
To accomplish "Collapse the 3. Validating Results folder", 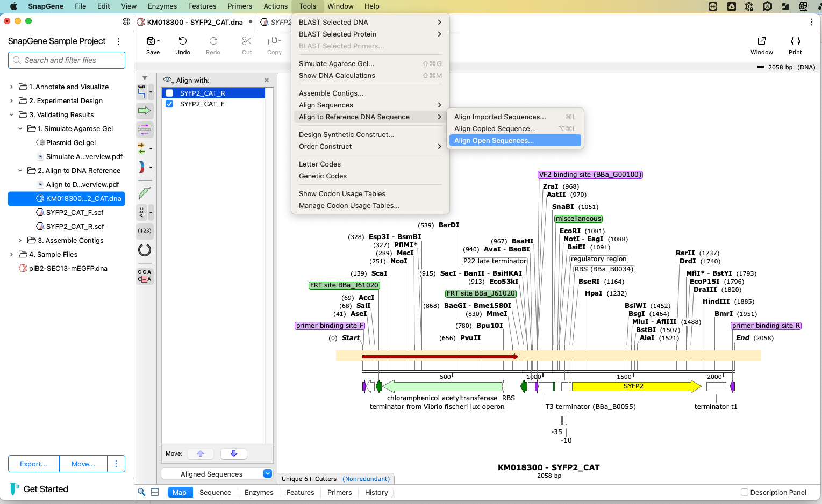I will coord(12,114).
